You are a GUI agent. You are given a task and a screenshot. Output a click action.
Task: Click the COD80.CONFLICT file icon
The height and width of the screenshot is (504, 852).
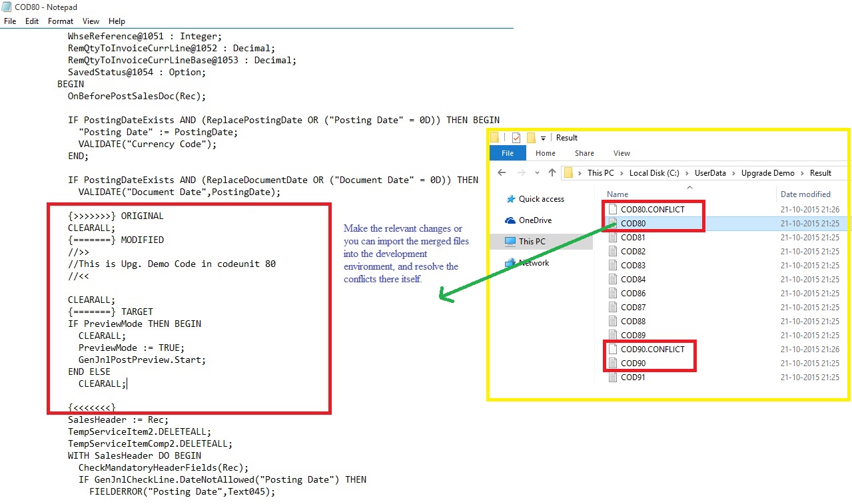pyautogui.click(x=613, y=209)
